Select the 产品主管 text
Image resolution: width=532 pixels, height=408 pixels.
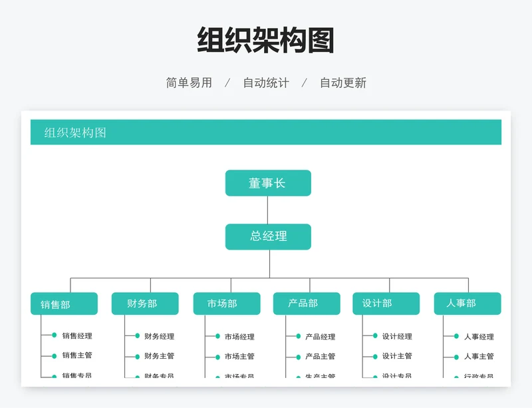321,356
